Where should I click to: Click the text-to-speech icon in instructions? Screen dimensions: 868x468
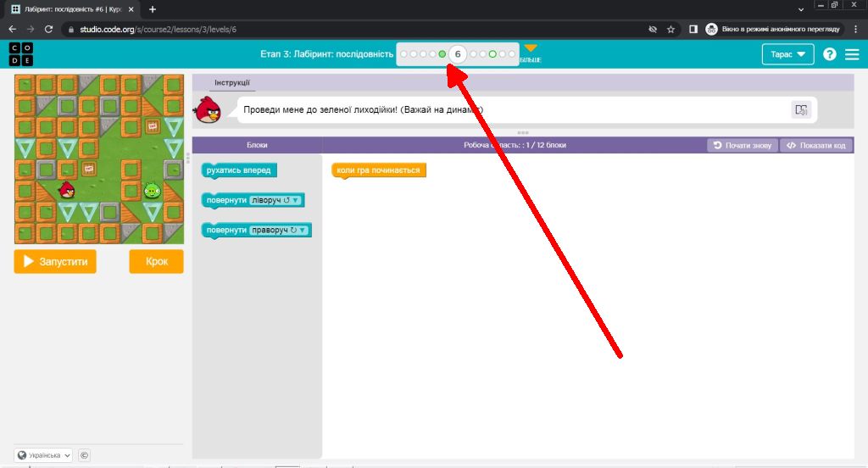pos(801,109)
